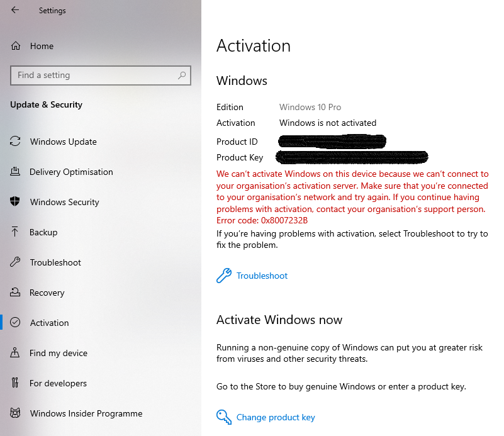Viewport: 504px width, 436px height.
Task: Open the Recovery page
Action: point(47,293)
